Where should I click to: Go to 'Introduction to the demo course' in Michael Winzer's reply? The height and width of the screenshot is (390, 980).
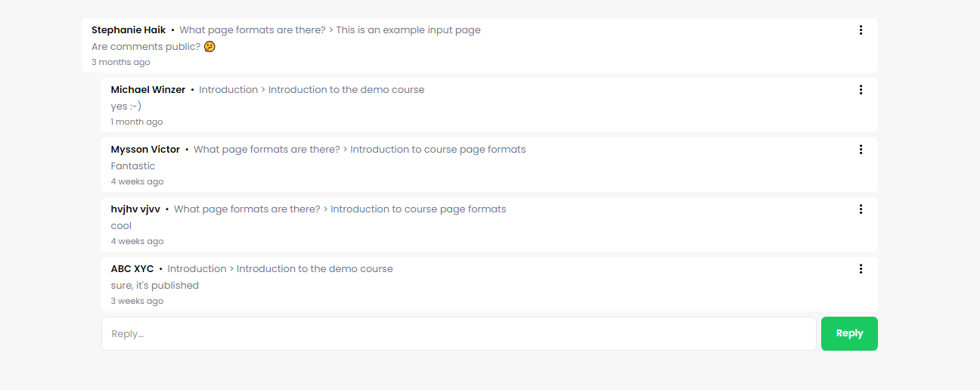pos(346,90)
